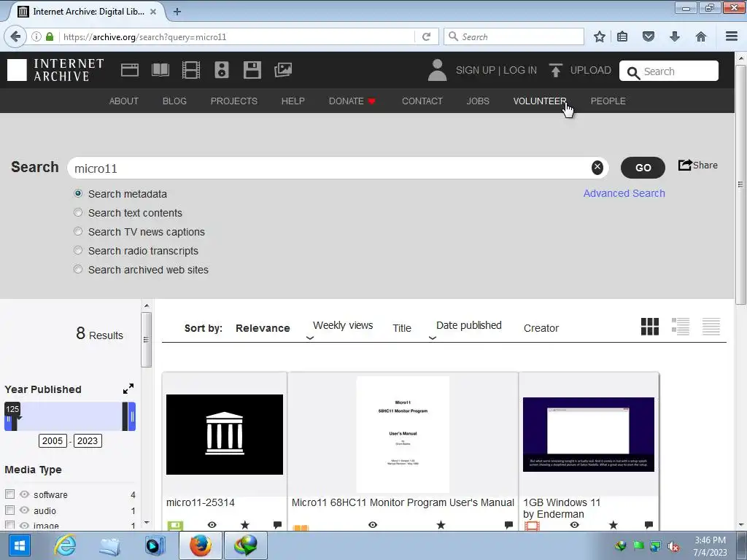Select Search archived web sites option

tap(78, 270)
